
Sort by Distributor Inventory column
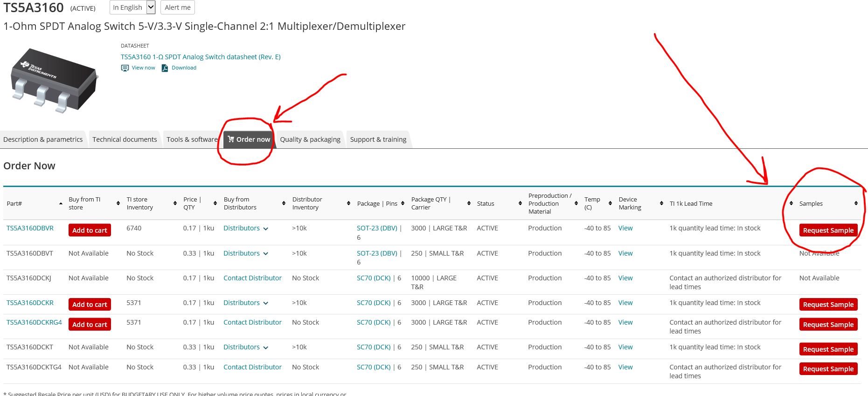[348, 203]
